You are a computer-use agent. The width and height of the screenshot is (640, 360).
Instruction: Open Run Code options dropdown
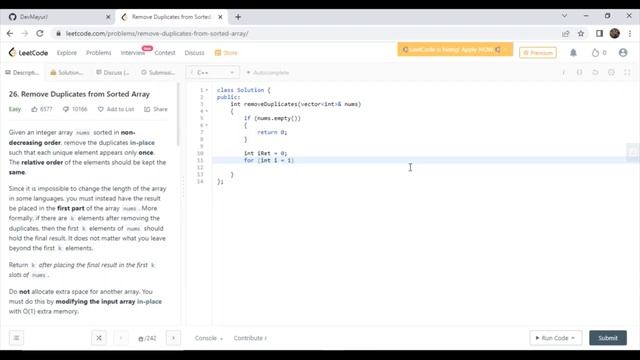tap(573, 338)
